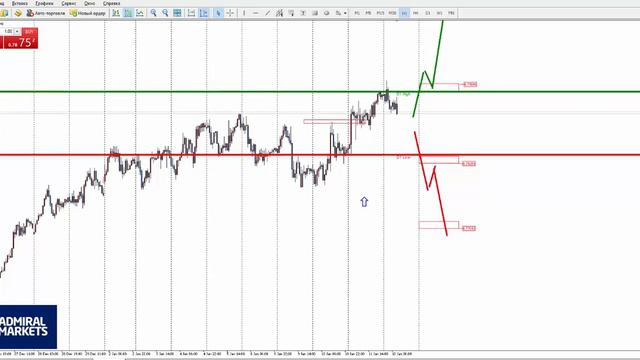Open the one-click volume dropdown arrow

17,31
